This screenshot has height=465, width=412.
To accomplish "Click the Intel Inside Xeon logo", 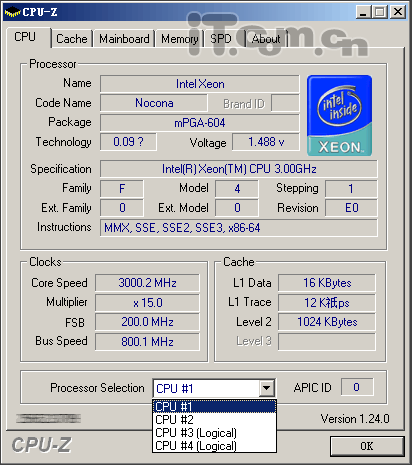I will point(339,115).
